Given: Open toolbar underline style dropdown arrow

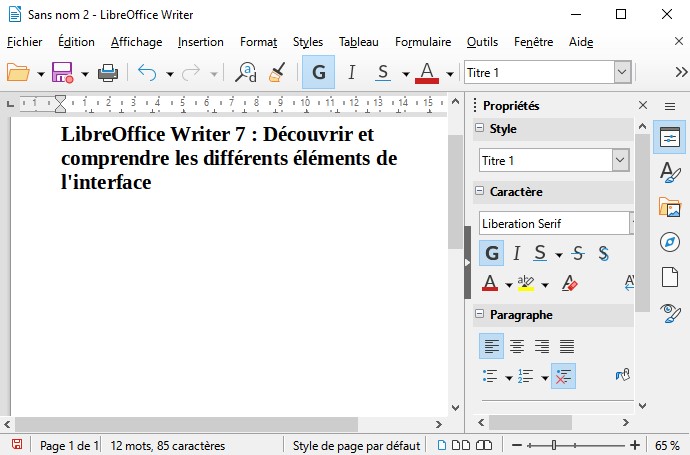Looking at the screenshot, I should [406, 74].
